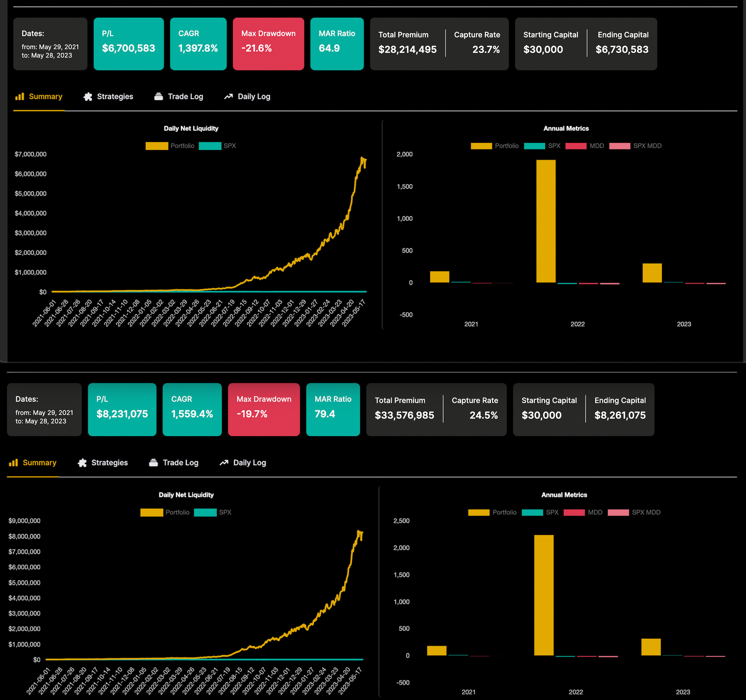
Task: Click the stacked layers icon on the top Trade Log tab
Action: click(159, 97)
